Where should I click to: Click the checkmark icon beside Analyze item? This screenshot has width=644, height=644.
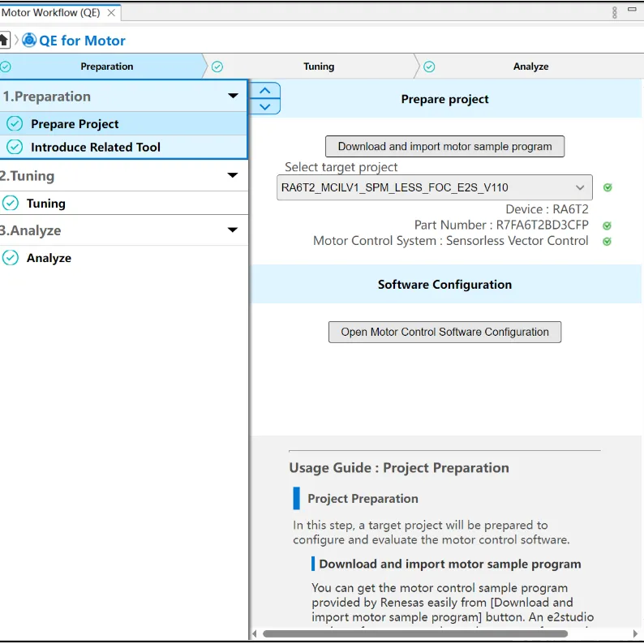coord(10,258)
